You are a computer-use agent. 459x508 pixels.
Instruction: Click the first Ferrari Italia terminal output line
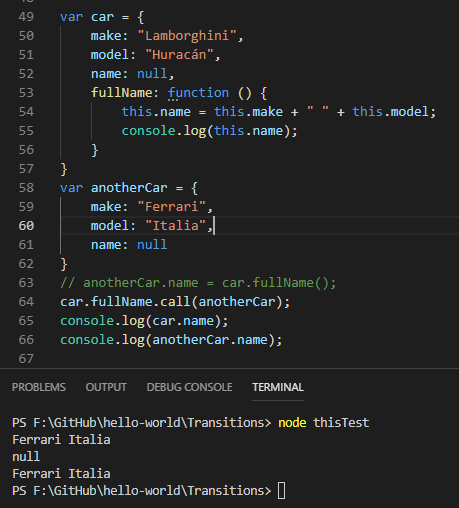tap(61, 440)
